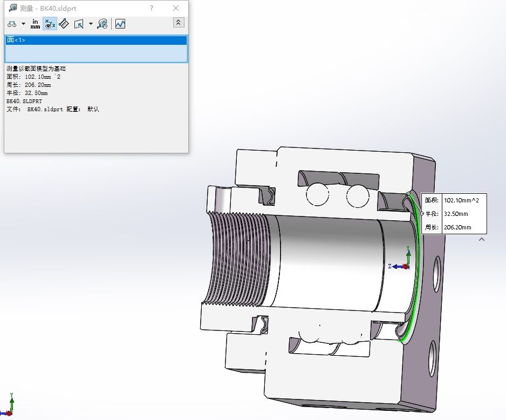Expand the projected-on options dropdown arrow
Screen dimensions: 506x420
(91, 24)
